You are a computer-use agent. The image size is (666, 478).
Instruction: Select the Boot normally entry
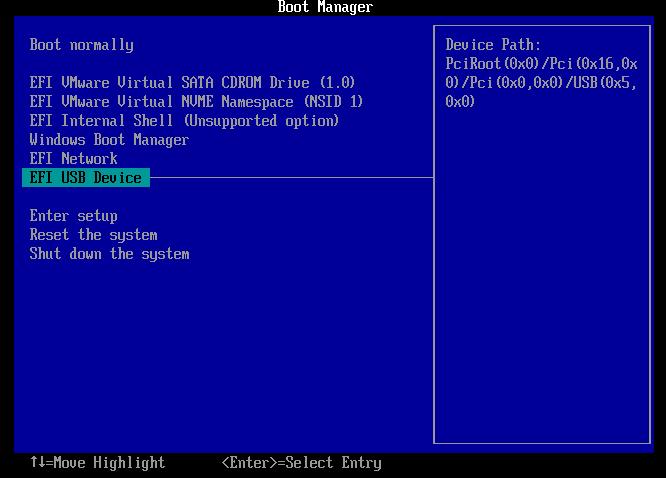[81, 45]
